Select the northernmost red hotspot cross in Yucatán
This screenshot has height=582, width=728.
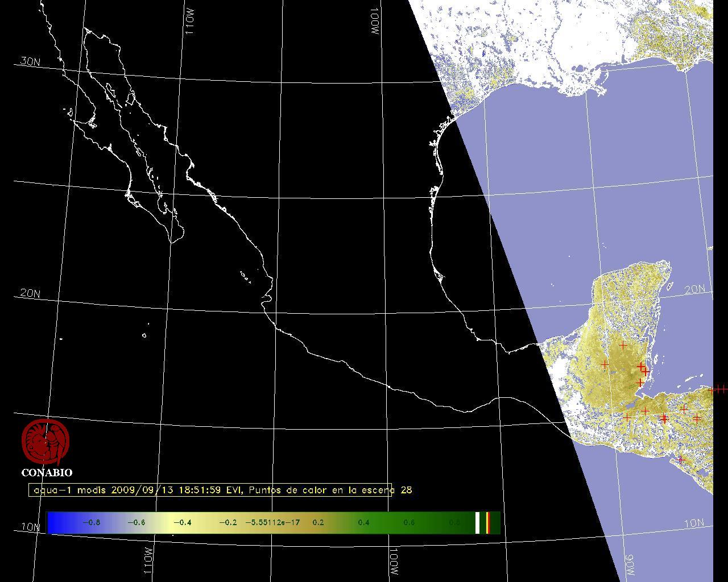coord(623,345)
